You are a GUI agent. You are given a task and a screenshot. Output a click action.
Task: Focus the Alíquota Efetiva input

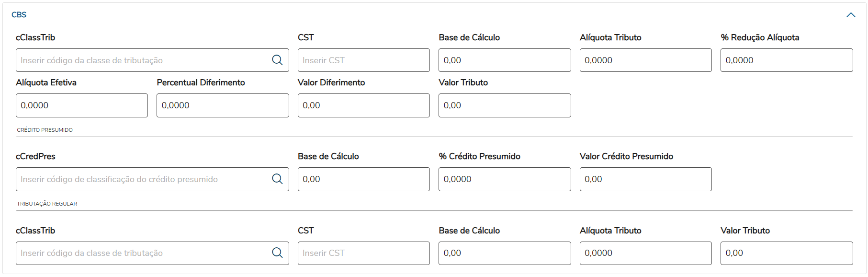coord(81,105)
